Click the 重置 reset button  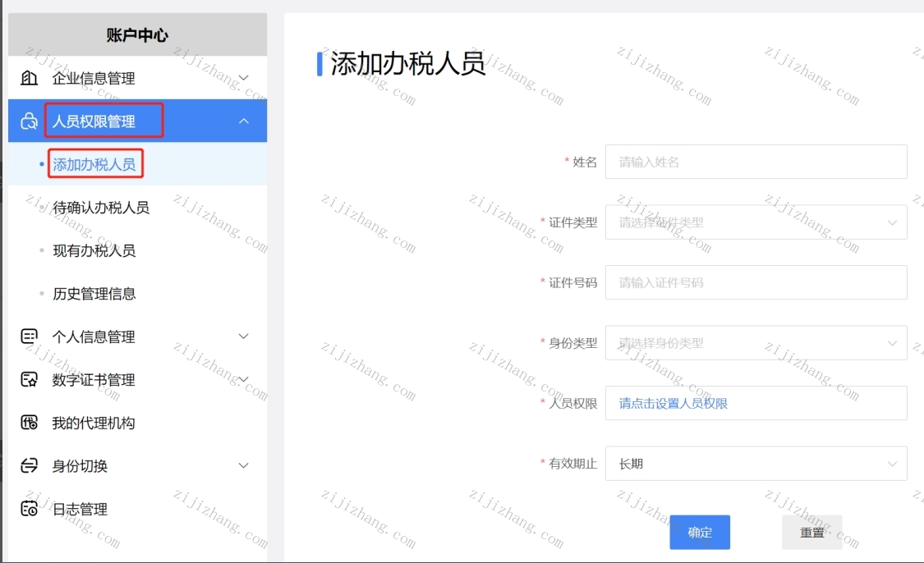pos(812,533)
